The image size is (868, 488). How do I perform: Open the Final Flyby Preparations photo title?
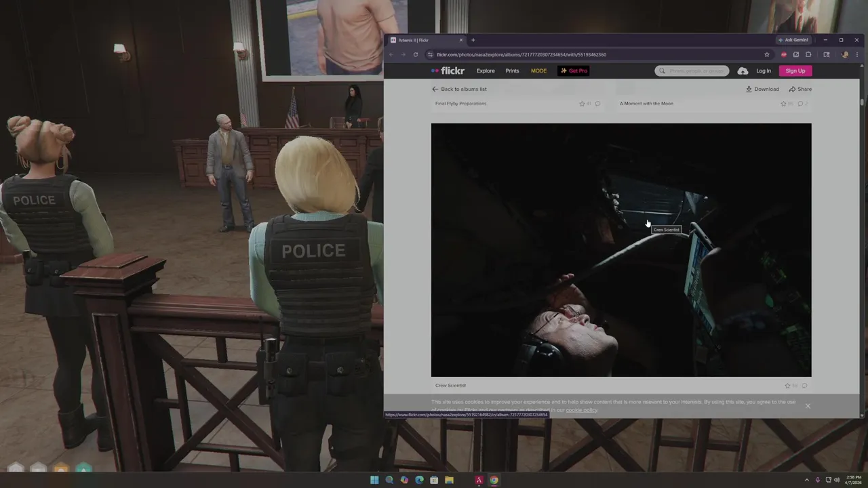(460, 104)
